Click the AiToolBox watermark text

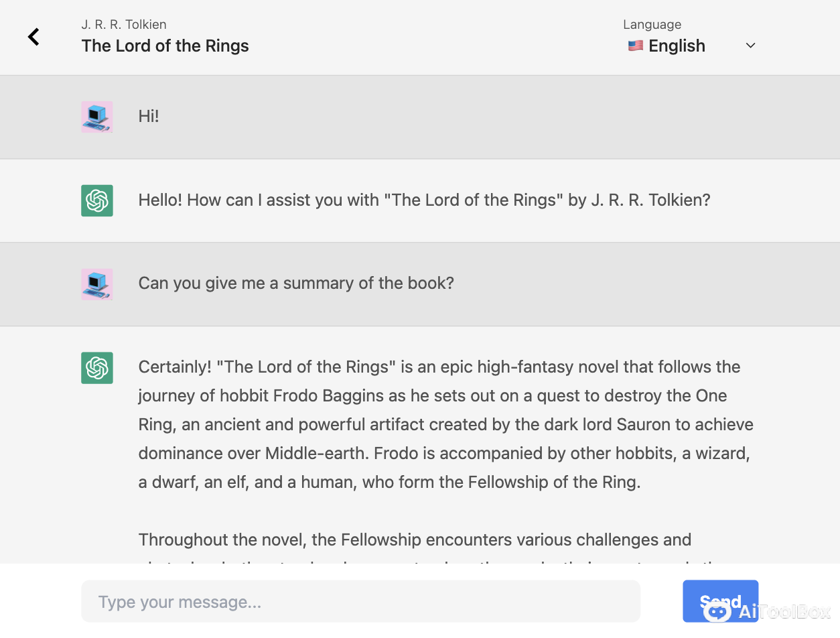[784, 612]
